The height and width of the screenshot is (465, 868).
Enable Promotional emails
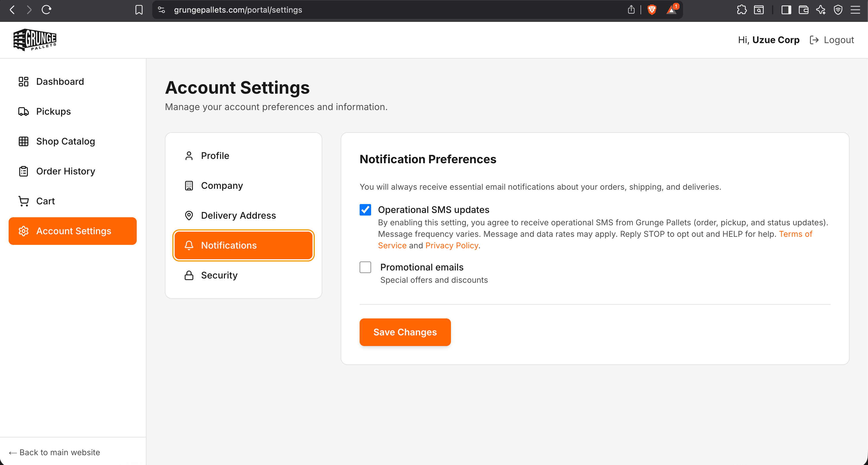click(365, 267)
